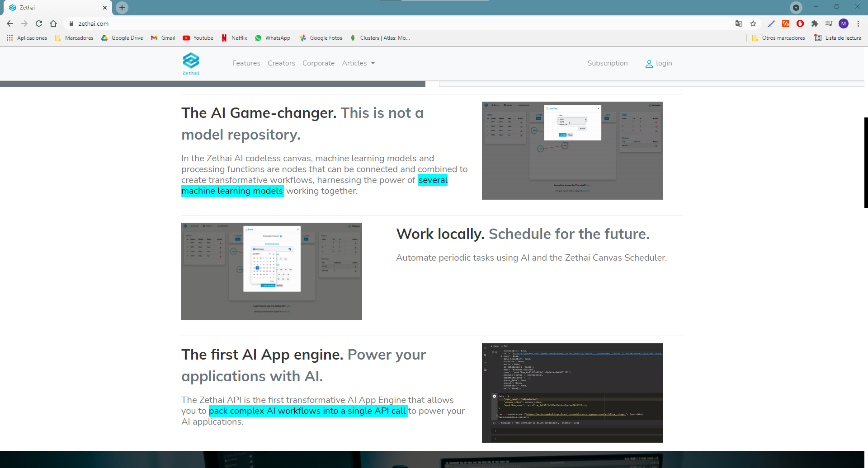Screen dimensions: 868x468
Task: Open Gmail bookmark
Action: (x=163, y=38)
